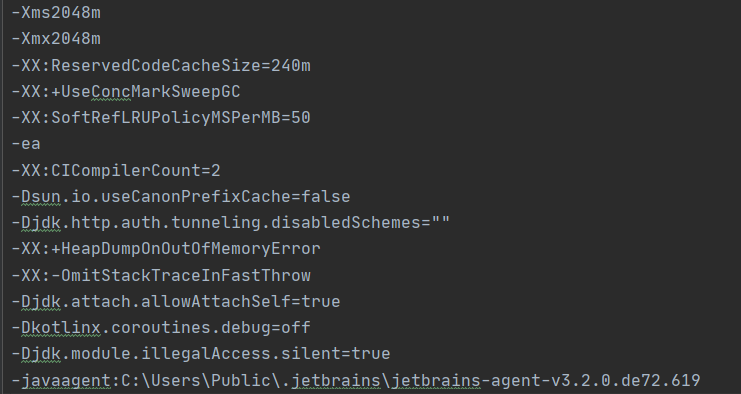
Task: Click the OmitStackTraceInFastThrow line
Action: (x=161, y=275)
